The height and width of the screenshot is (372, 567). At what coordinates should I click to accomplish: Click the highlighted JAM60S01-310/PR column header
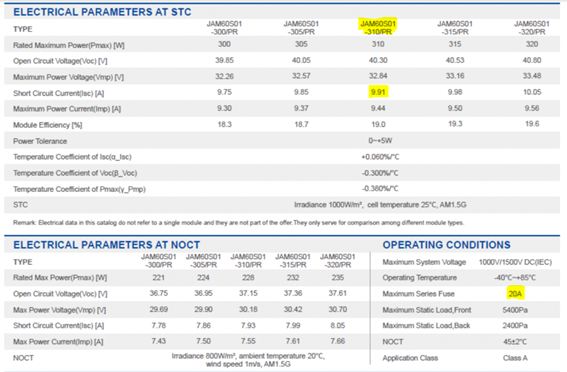coord(378,27)
